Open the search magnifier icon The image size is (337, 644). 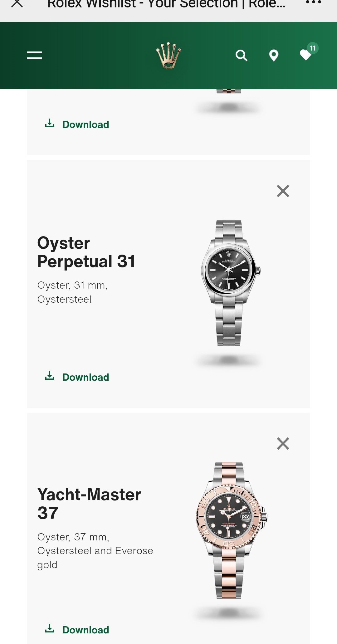pos(241,56)
